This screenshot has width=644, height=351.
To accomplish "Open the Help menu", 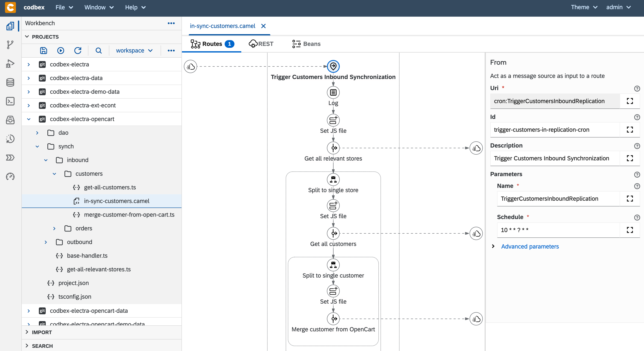I will point(135,7).
